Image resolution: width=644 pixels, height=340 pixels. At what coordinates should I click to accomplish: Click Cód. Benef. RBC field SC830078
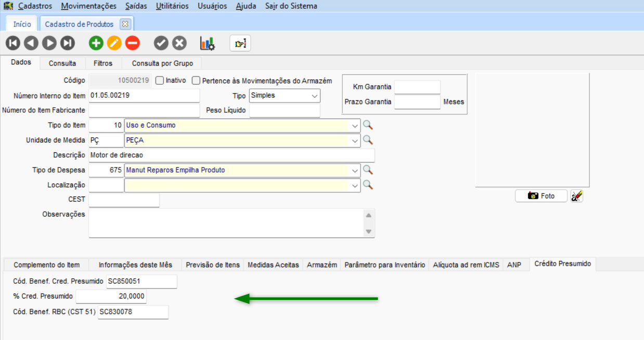(133, 312)
